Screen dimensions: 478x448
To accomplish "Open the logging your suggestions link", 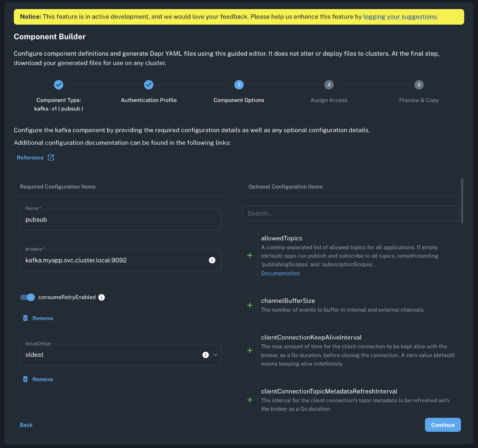I will click(400, 17).
